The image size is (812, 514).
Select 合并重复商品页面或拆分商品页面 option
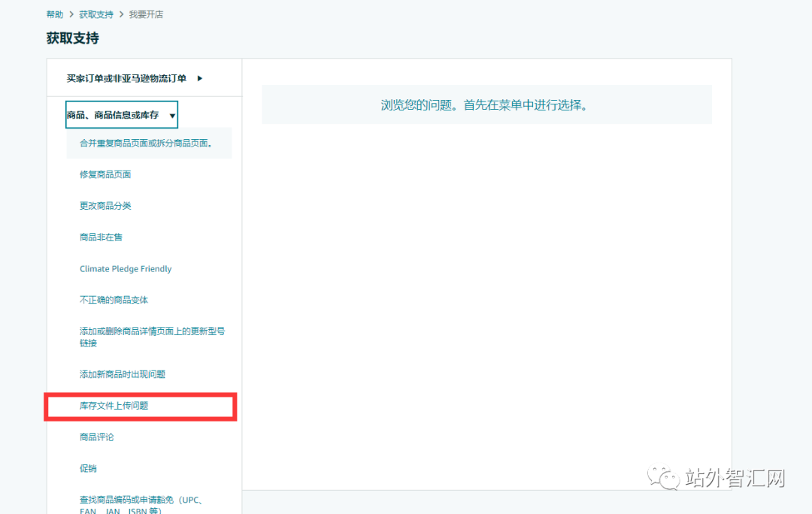(x=149, y=143)
